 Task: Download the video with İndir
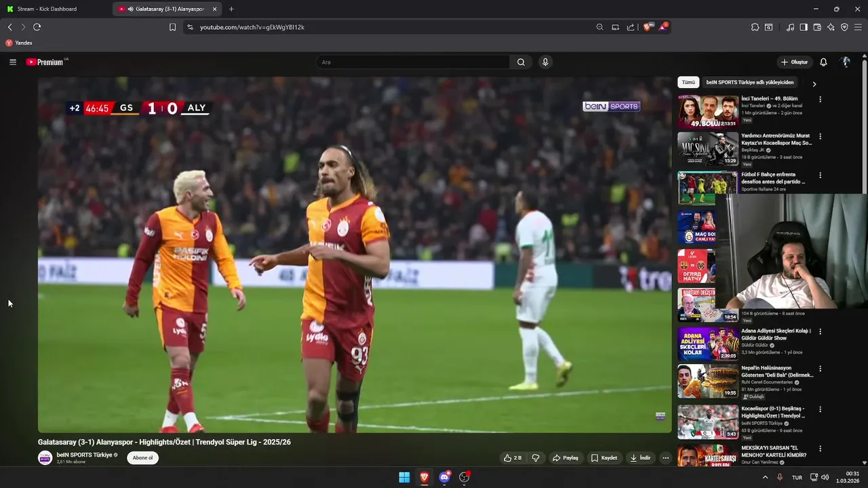[640, 458]
